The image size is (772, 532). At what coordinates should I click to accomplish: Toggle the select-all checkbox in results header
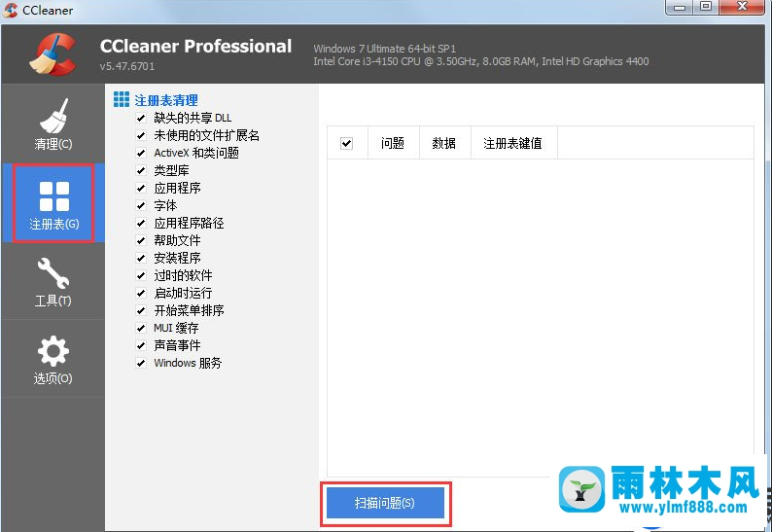(x=346, y=143)
